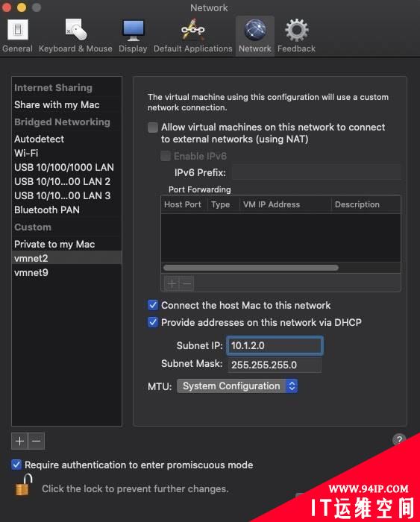Click the lock icon to prevent changes

coord(24,485)
